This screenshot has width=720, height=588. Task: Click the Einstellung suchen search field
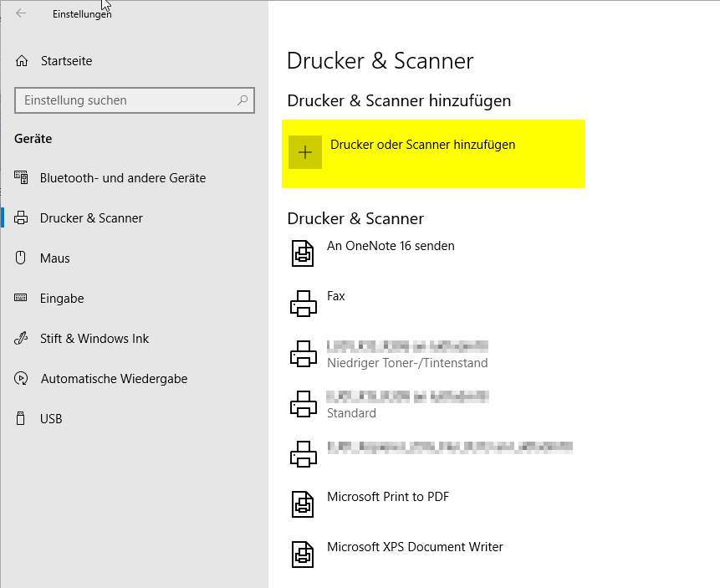(125, 100)
